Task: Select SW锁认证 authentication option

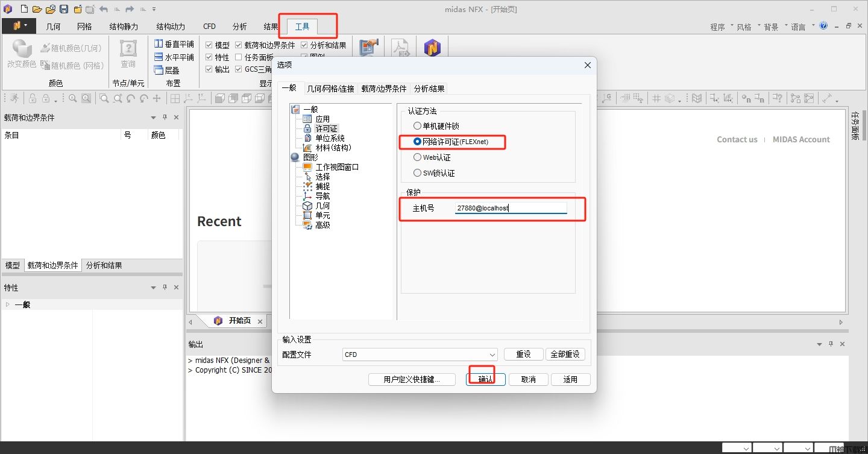Action: (x=417, y=173)
